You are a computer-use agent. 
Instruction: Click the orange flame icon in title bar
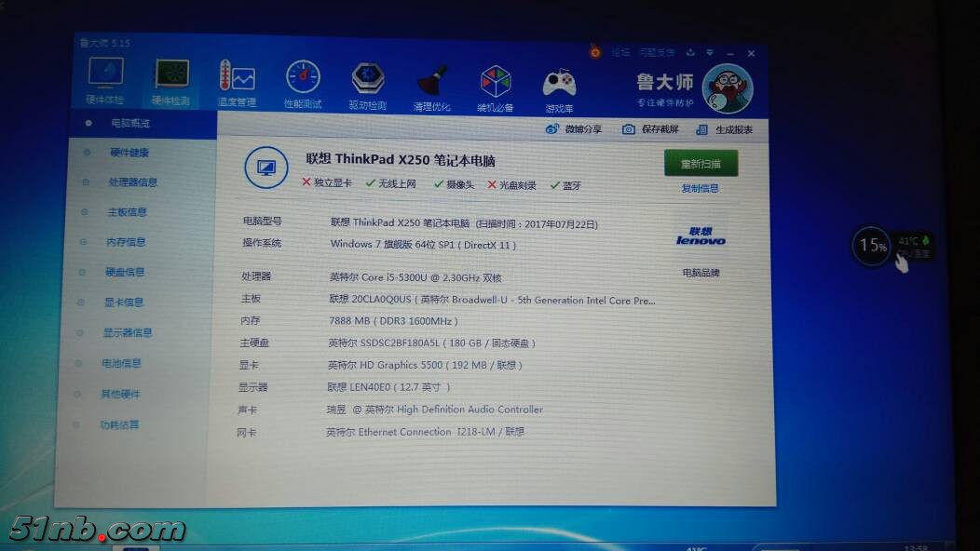[x=595, y=52]
